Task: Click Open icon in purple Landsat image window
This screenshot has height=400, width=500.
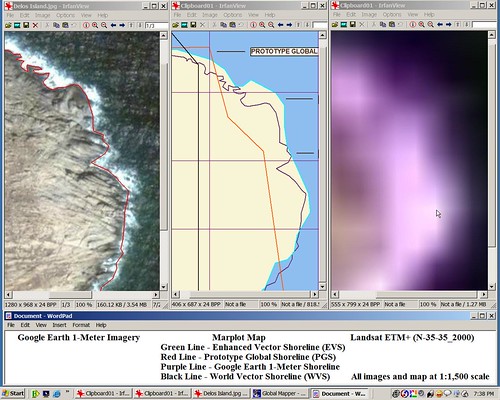Action: pos(335,24)
